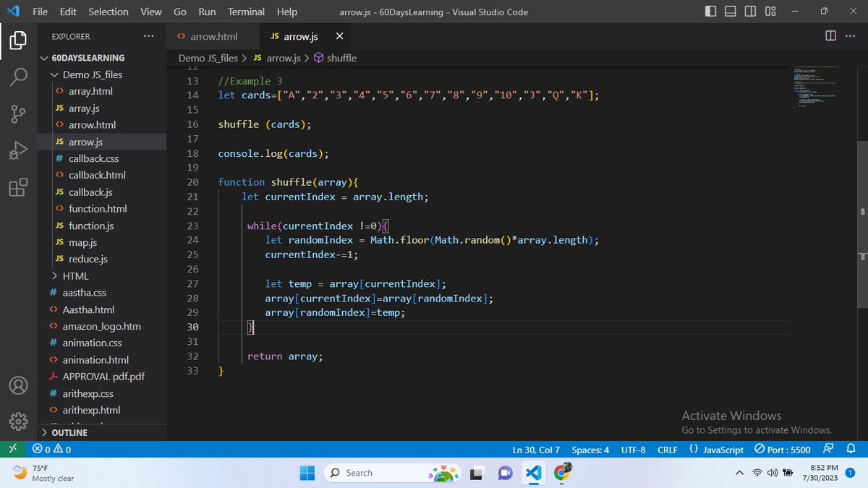Open the Go menu
The height and width of the screenshot is (488, 868).
(180, 12)
